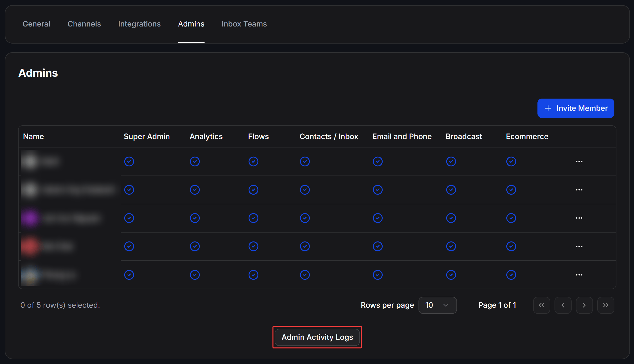This screenshot has height=364, width=634.
Task: Toggle Analytics check in red-avatar row
Action: 195,246
